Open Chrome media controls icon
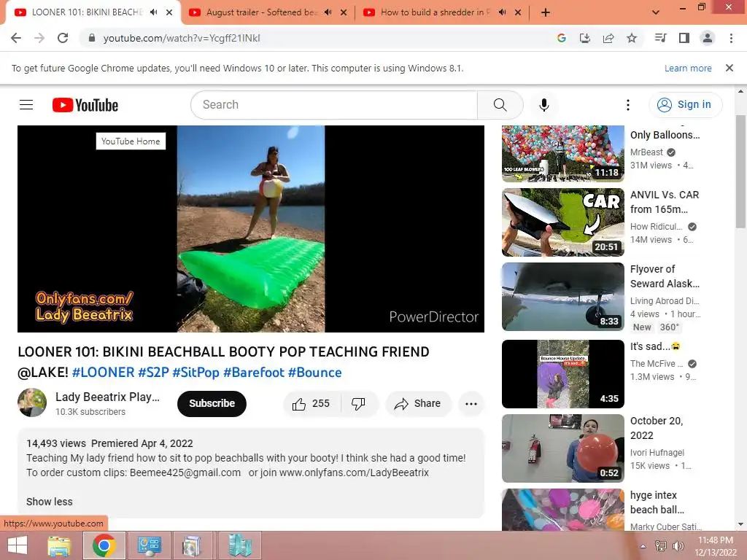This screenshot has height=560, width=747. [660, 38]
